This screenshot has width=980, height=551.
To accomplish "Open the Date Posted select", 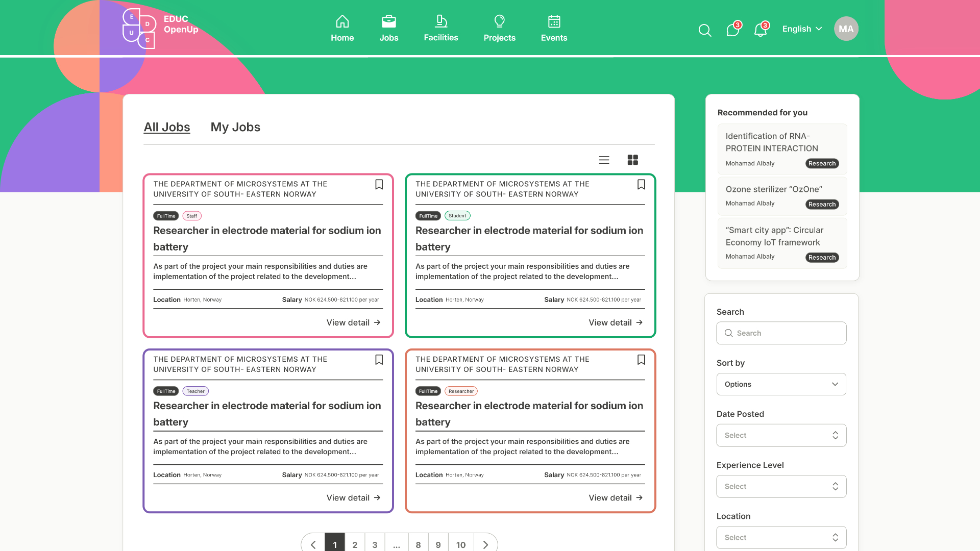I will click(781, 435).
